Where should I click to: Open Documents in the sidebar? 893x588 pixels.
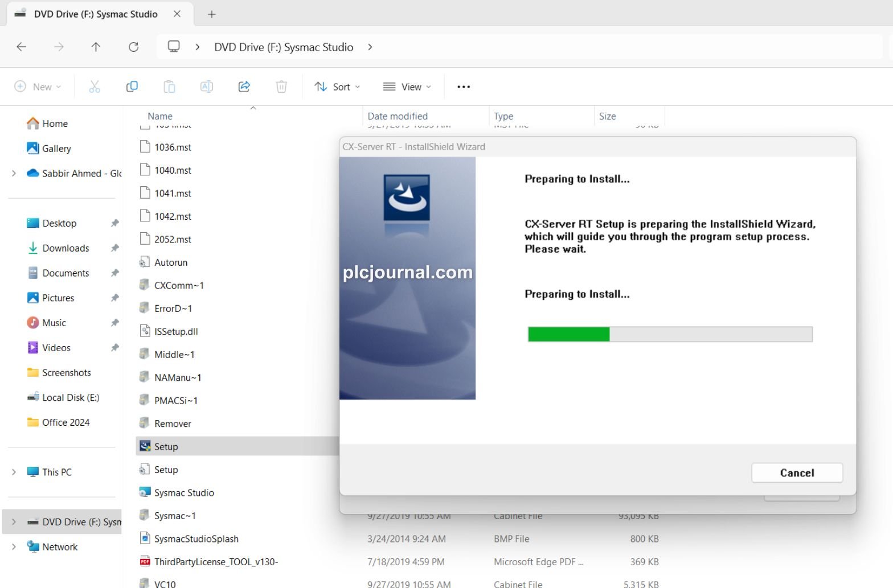click(65, 273)
